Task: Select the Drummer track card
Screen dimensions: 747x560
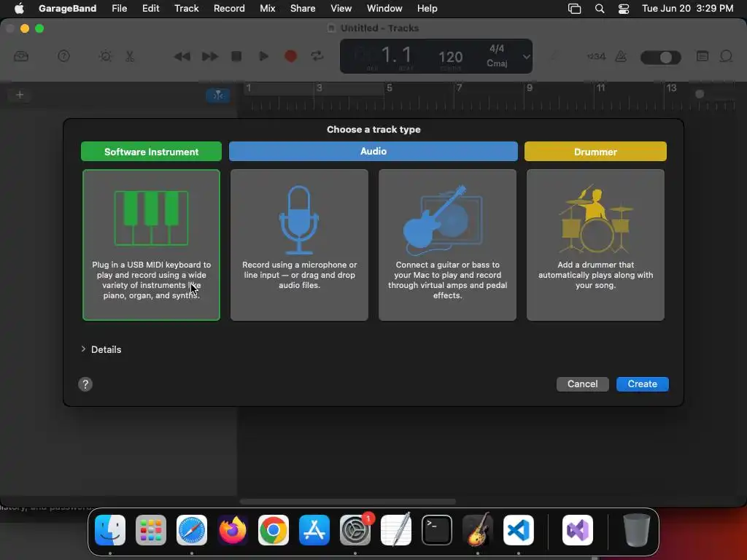Action: [595, 245]
